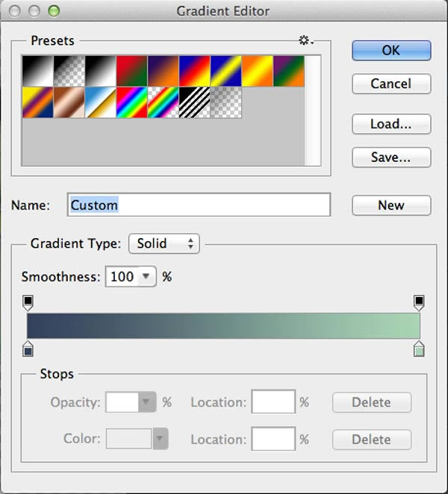Image resolution: width=448 pixels, height=494 pixels.
Task: Open the Opacity percentage dropdown arrow
Action: [146, 401]
